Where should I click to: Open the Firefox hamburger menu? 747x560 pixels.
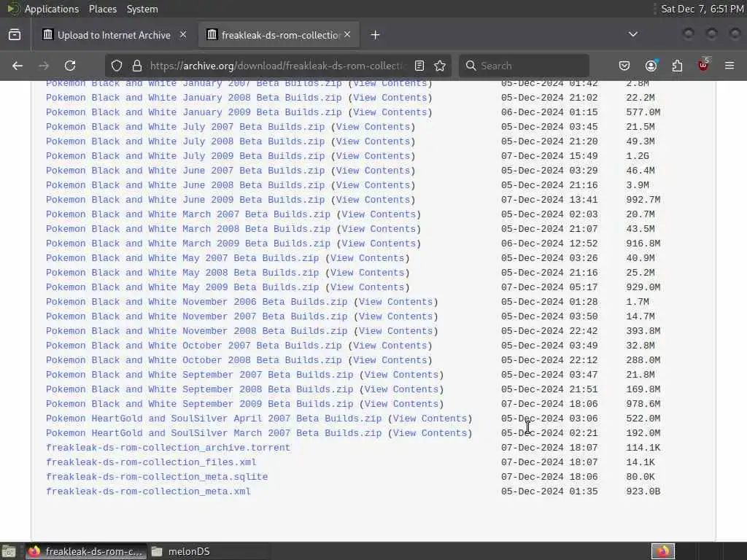[x=729, y=66]
